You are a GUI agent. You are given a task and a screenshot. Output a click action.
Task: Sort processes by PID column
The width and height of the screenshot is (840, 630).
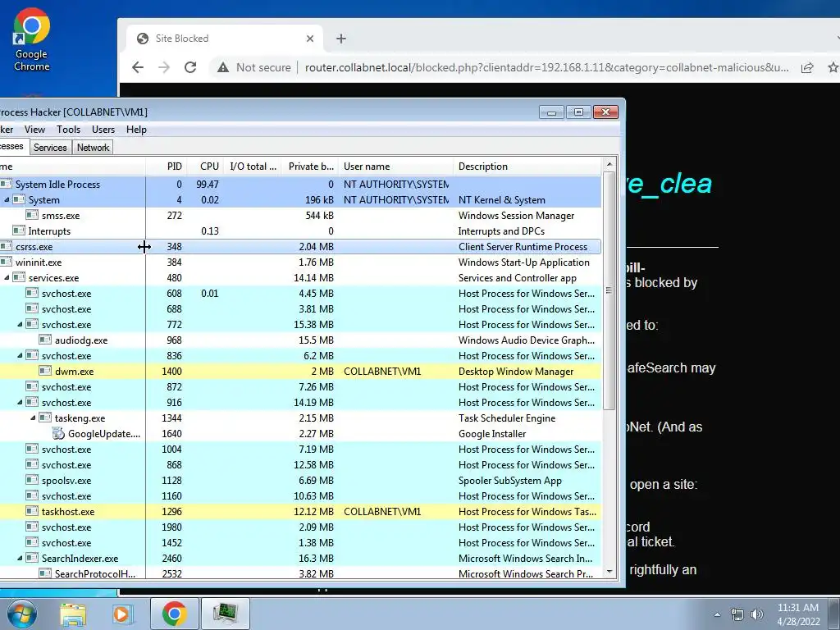[166, 166]
